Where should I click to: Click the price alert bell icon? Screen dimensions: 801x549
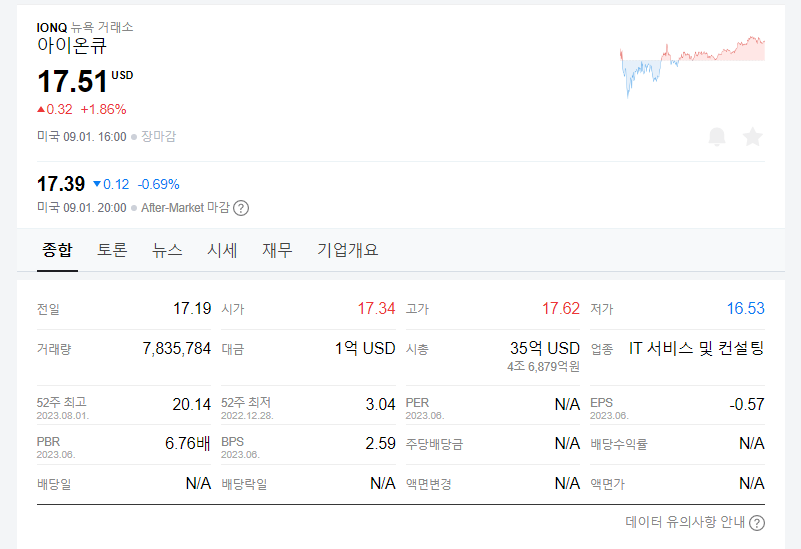click(x=717, y=137)
